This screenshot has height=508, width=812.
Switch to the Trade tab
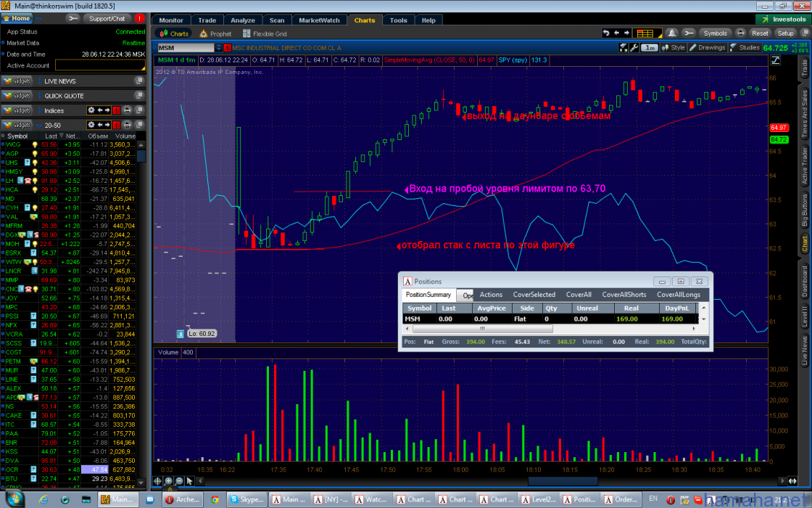tap(207, 20)
